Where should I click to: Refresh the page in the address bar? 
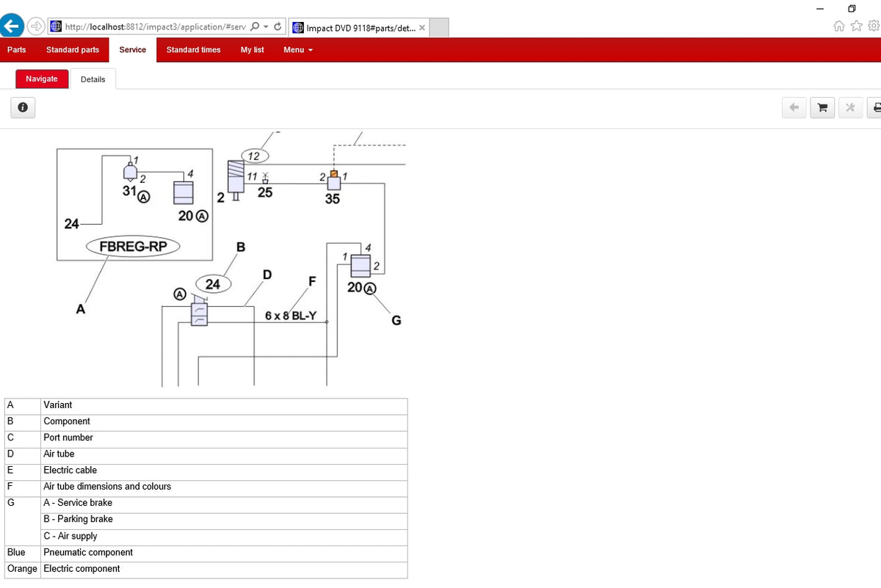click(278, 27)
